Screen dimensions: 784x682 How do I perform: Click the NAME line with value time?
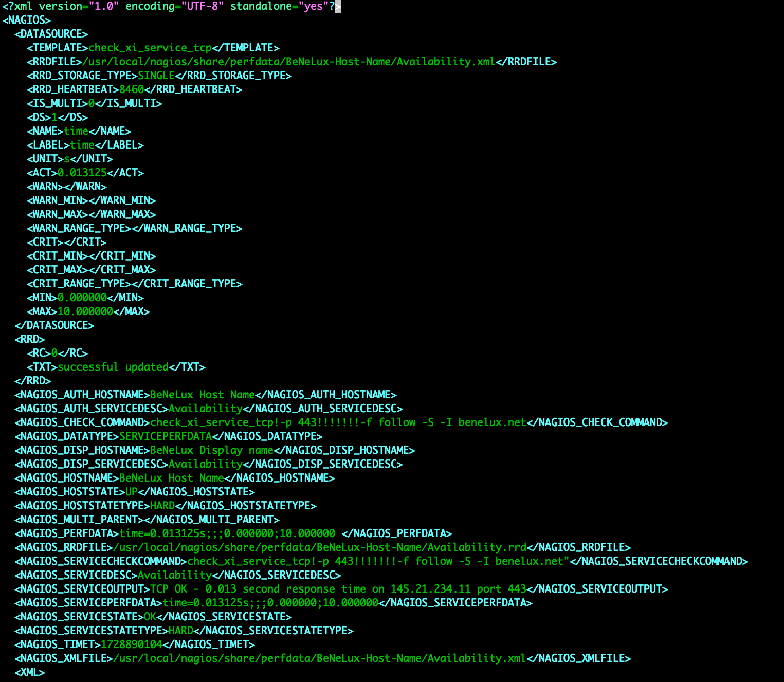79,131
